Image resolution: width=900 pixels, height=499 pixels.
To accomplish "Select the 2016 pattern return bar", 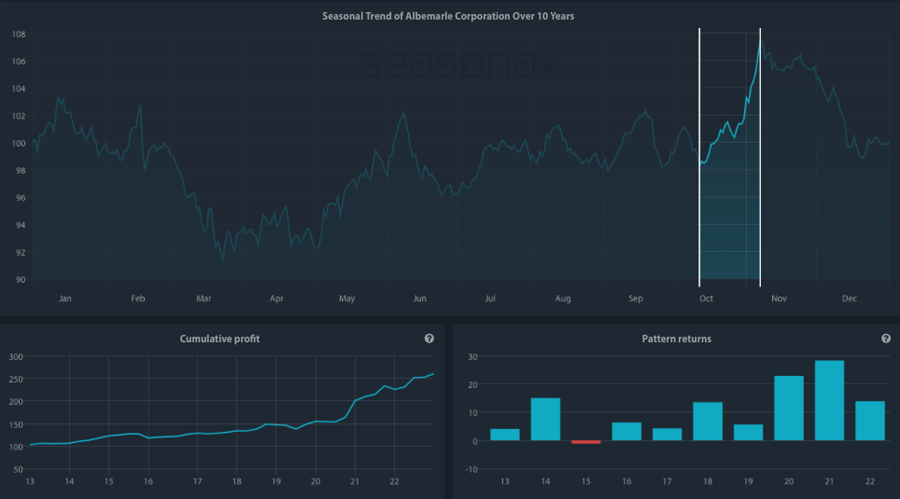I will (626, 431).
